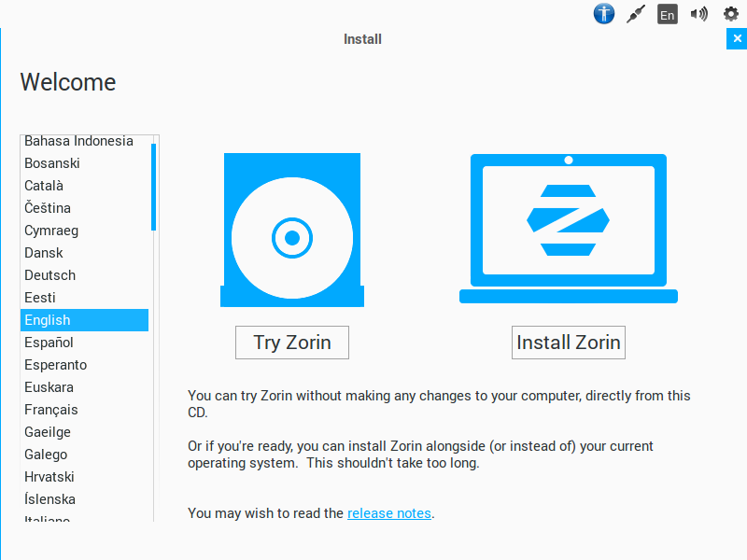The image size is (747, 560).
Task: Click the language list scrollbar
Action: [x=153, y=187]
